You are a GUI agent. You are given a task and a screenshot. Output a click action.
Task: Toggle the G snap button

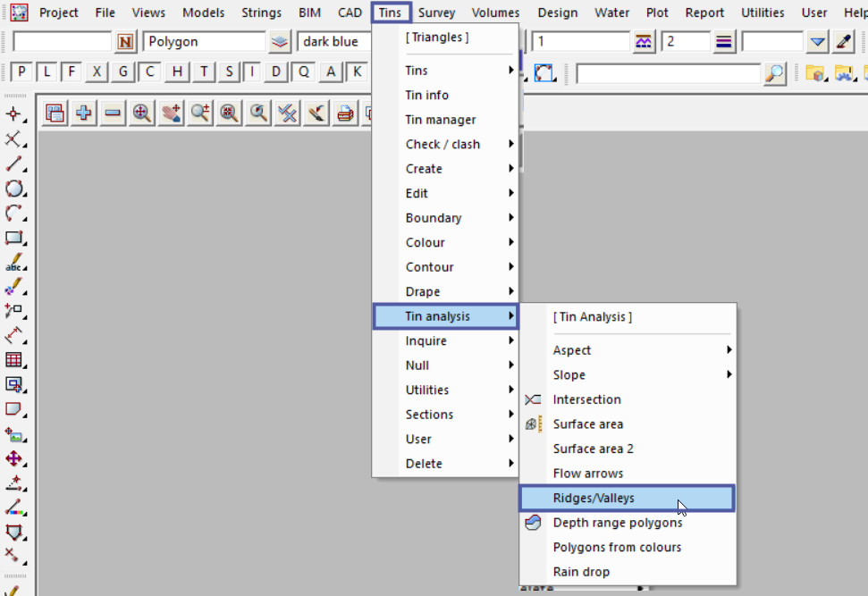[123, 72]
